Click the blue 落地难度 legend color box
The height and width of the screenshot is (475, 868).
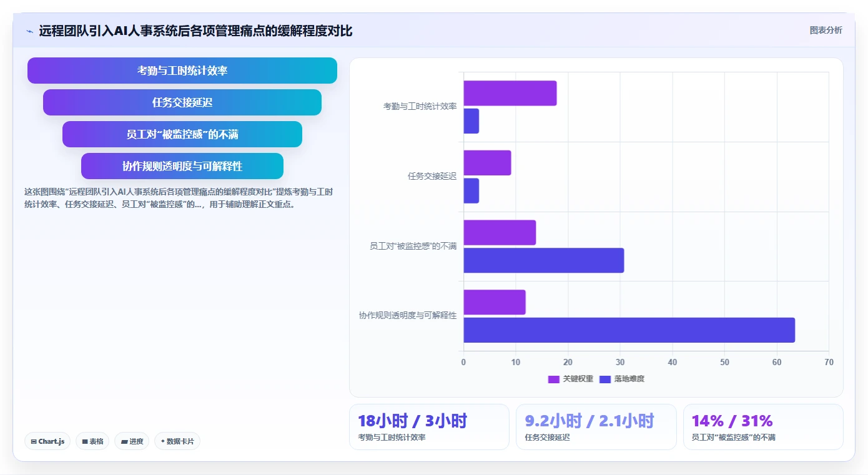(605, 380)
